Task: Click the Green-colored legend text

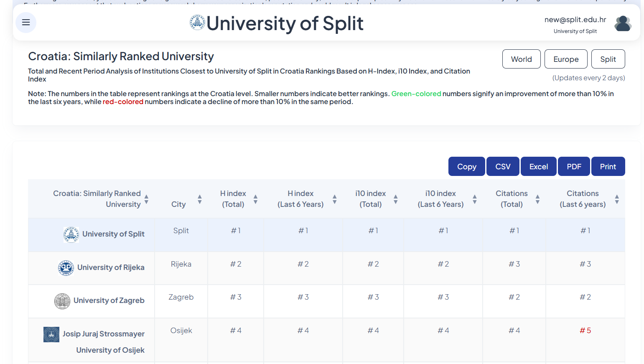Action: (416, 94)
